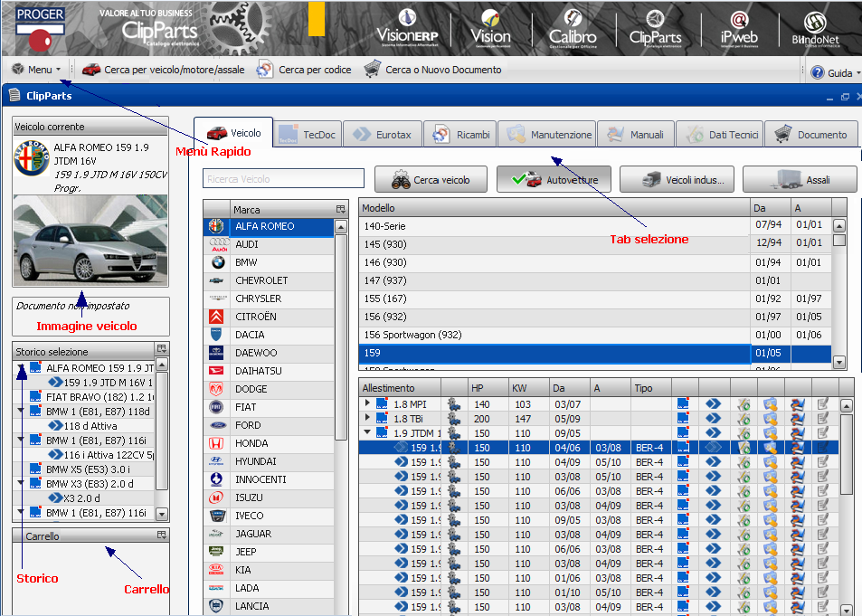The width and height of the screenshot is (862, 616).
Task: Click the Honda logo in the Marca list
Action: (x=216, y=443)
